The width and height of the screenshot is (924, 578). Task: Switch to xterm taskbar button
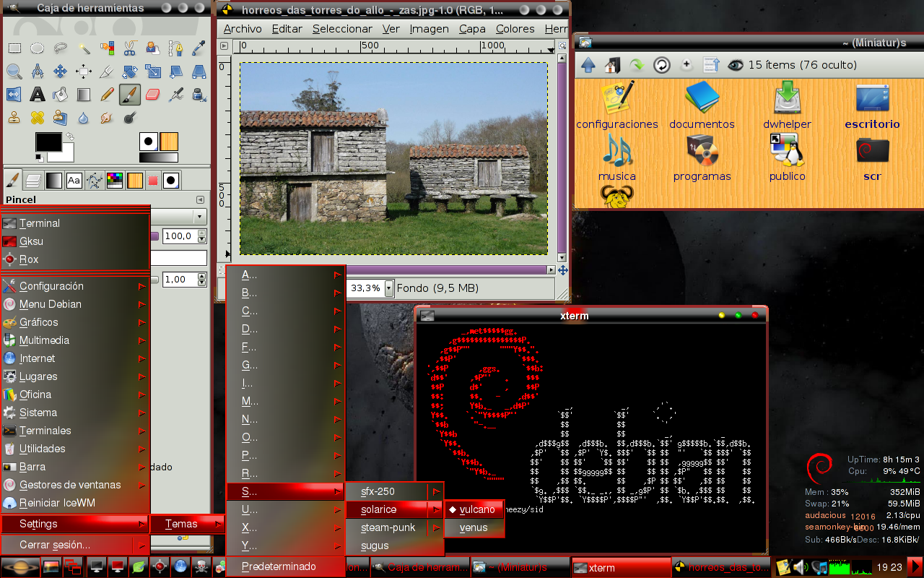pyautogui.click(x=621, y=567)
